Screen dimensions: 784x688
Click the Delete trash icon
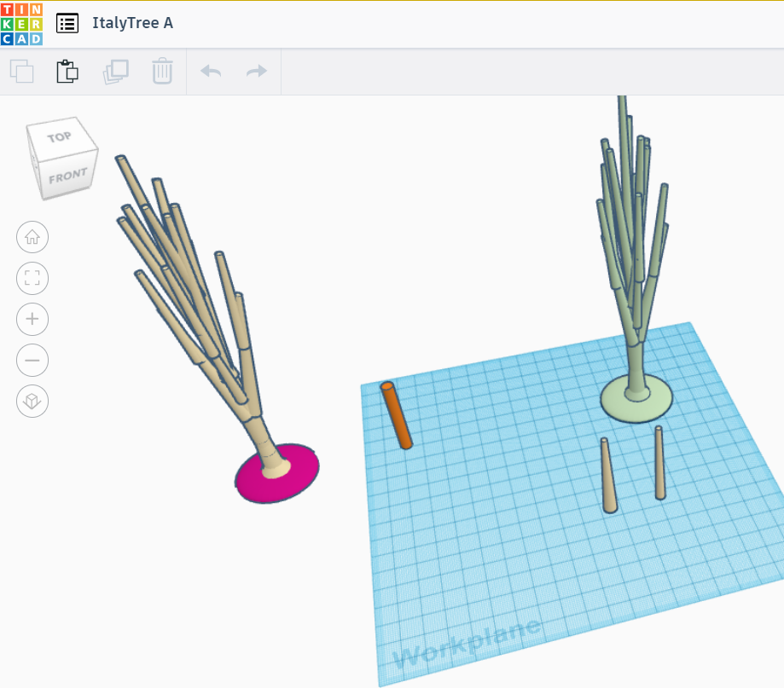(x=162, y=72)
